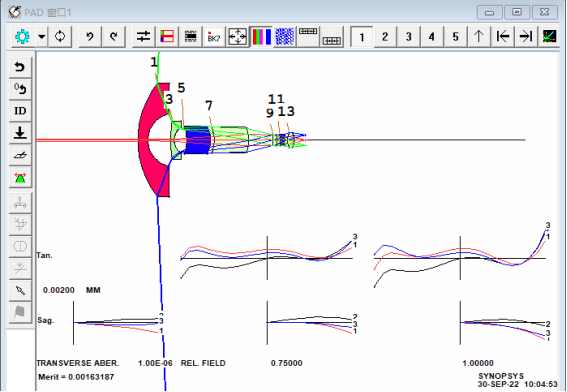The width and height of the screenshot is (567, 392).
Task: Click the jump-to-left-end arrow button
Action: pos(503,37)
